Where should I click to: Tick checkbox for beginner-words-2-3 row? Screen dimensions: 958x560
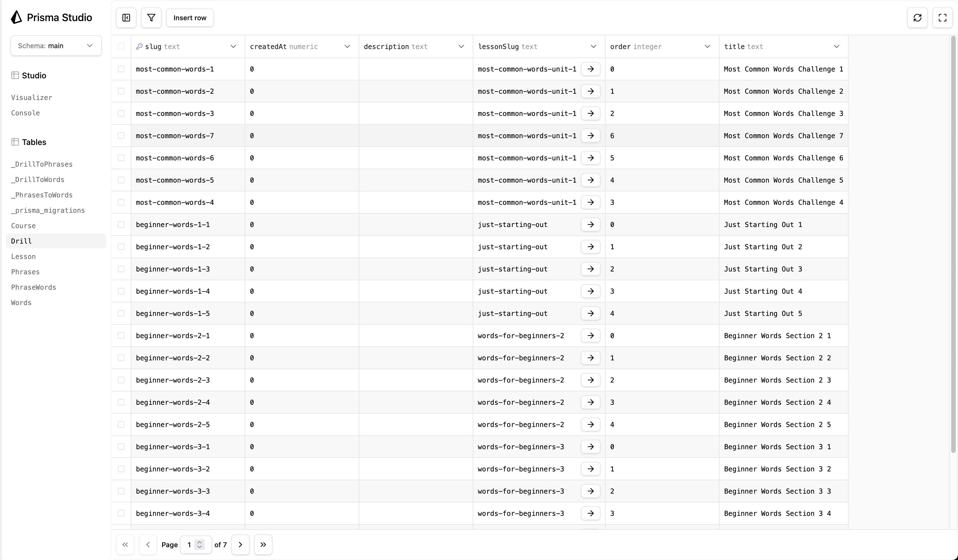(121, 380)
